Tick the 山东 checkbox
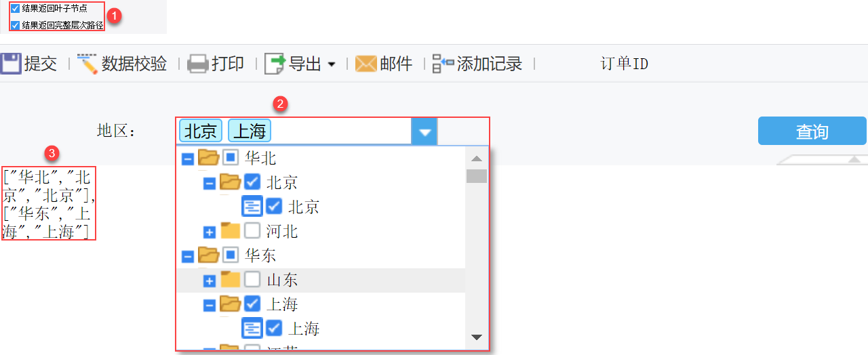 coord(252,279)
